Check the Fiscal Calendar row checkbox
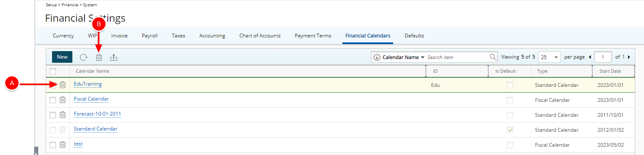 click(53, 100)
